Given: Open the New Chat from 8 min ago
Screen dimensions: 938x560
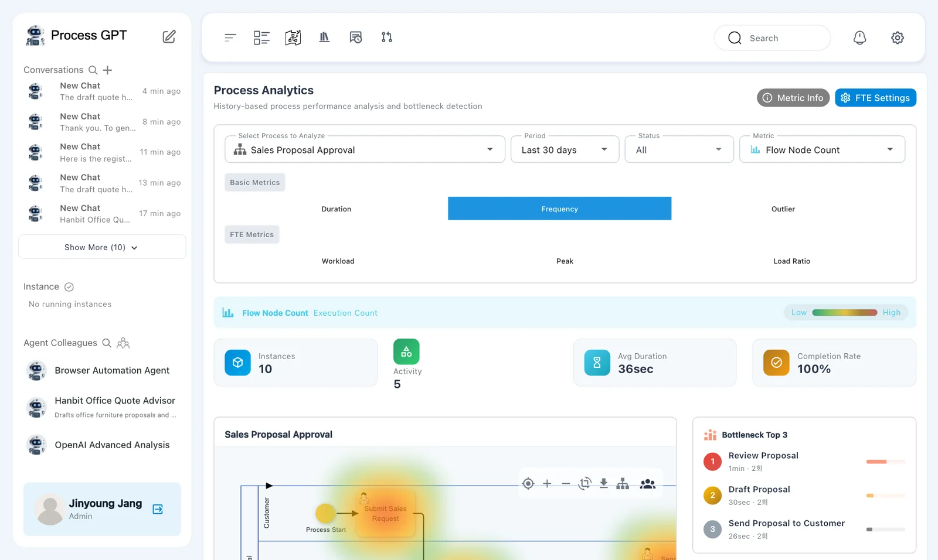Looking at the screenshot, I should (102, 122).
